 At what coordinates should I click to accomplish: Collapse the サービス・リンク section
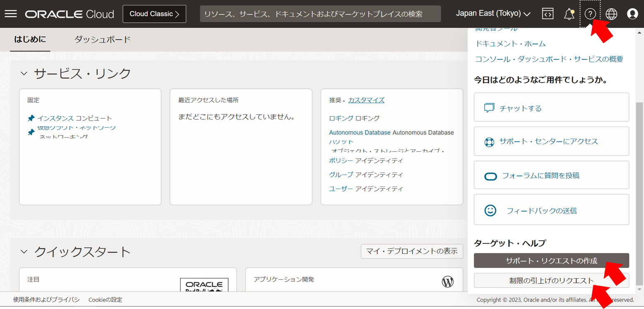click(24, 73)
